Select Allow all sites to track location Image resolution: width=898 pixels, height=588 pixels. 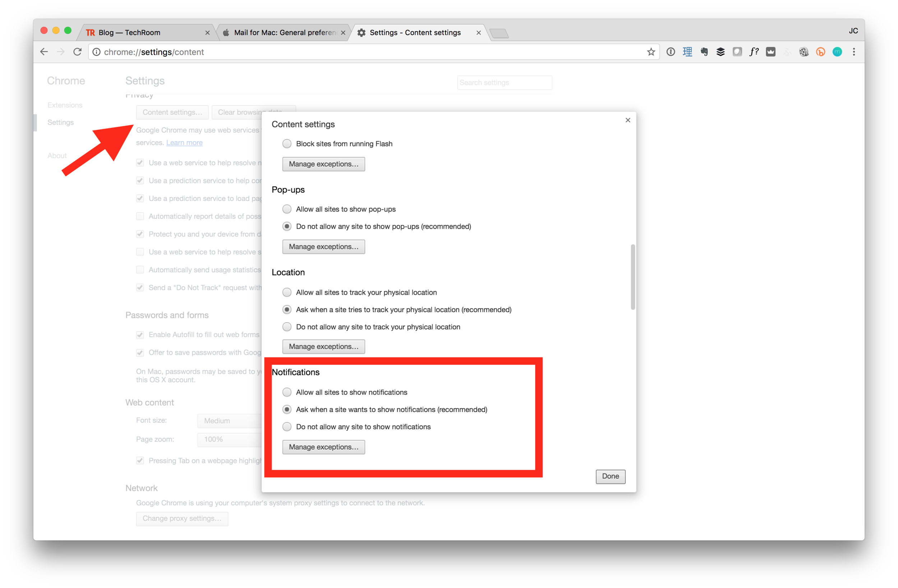[287, 292]
